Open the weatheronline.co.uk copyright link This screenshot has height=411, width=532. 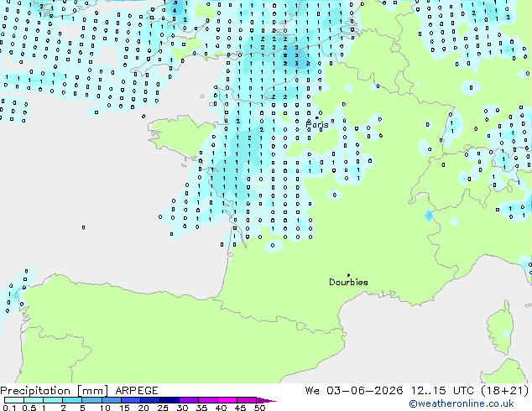point(462,403)
